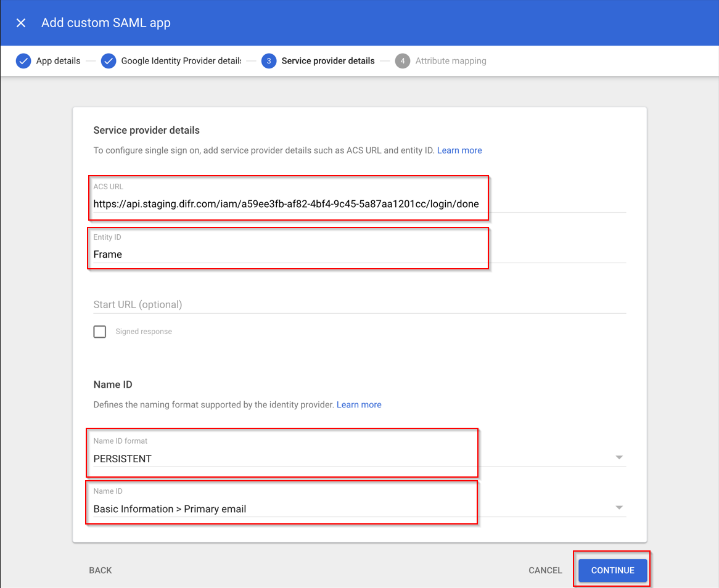Screen dimensions: 719x588
Task: Open Learn more link about service provider details
Action: click(x=459, y=150)
